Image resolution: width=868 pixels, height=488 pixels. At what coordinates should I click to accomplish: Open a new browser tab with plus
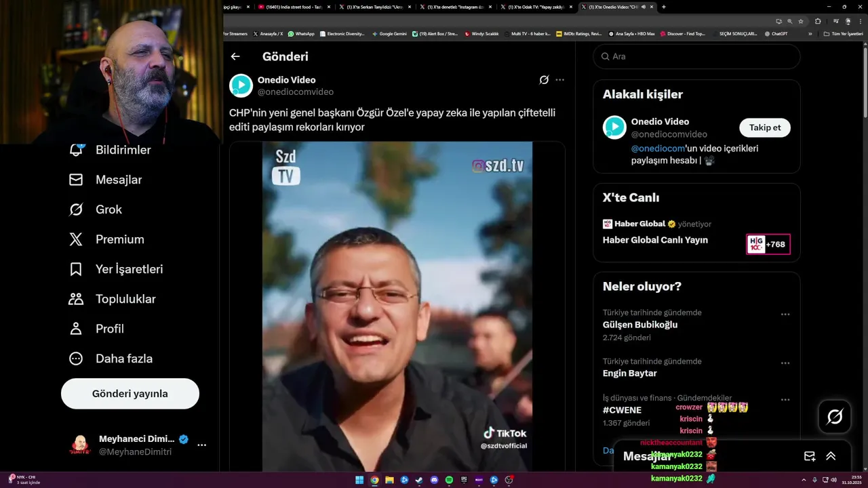pos(663,7)
